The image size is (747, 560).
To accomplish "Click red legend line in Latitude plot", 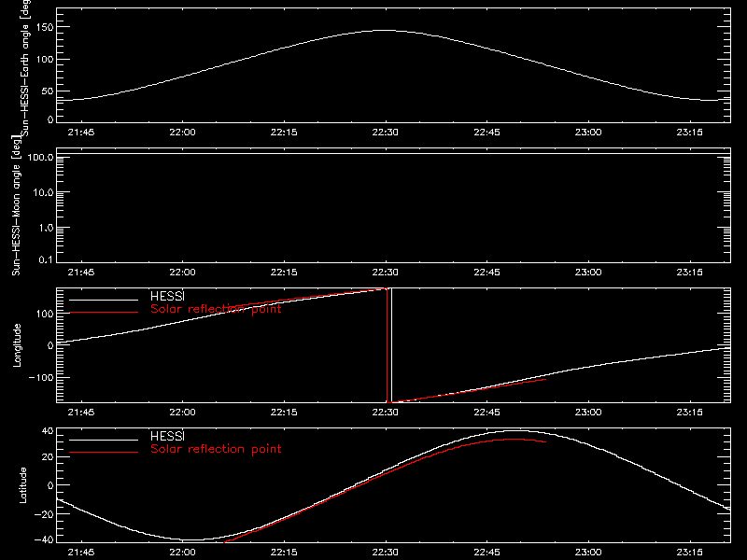I will click(104, 453).
